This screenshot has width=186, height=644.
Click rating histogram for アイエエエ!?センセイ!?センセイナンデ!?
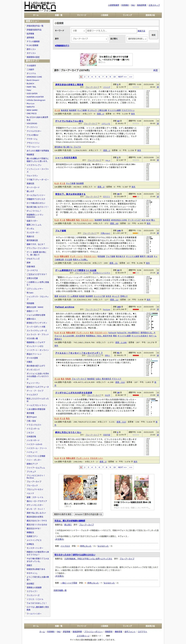click(152, 367)
